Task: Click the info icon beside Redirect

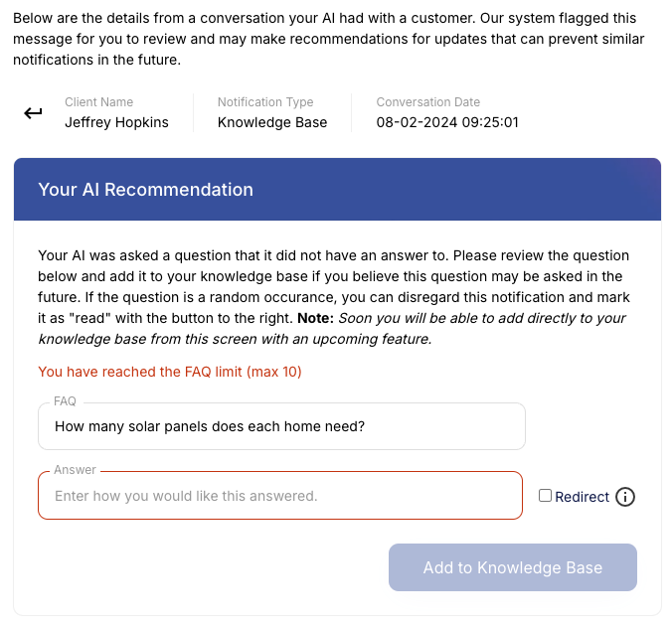Action: 625,497
